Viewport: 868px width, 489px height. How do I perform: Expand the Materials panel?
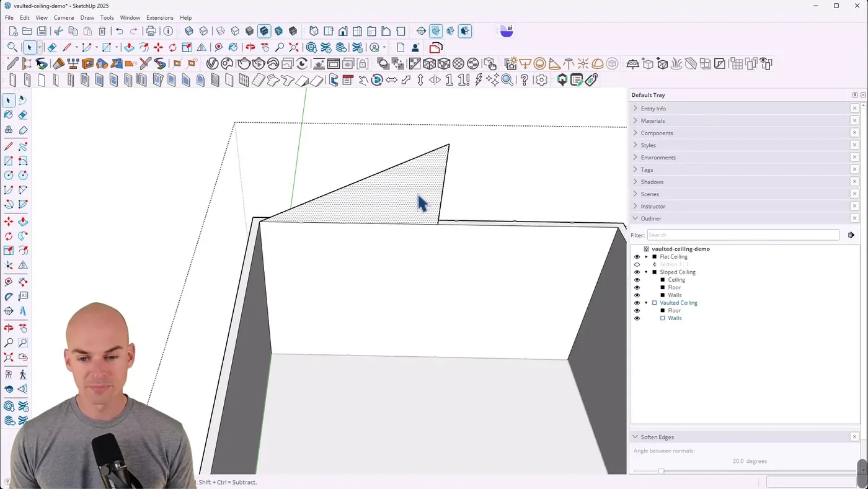pos(652,121)
